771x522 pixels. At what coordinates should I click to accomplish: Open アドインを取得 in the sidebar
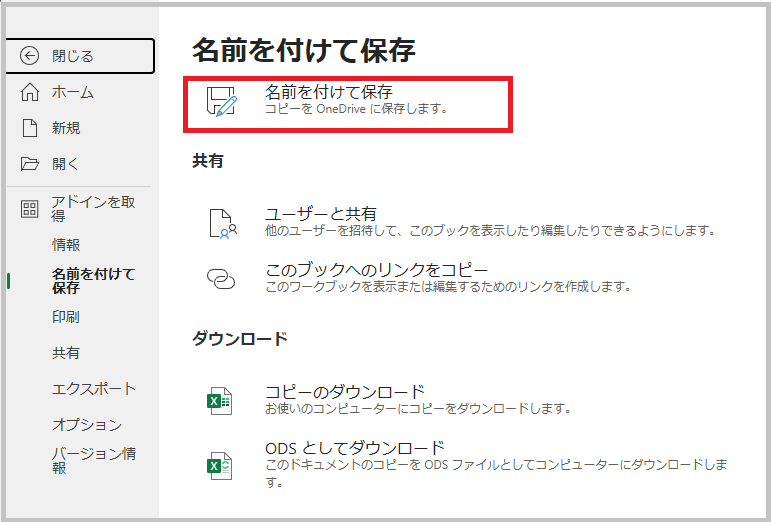point(81,209)
